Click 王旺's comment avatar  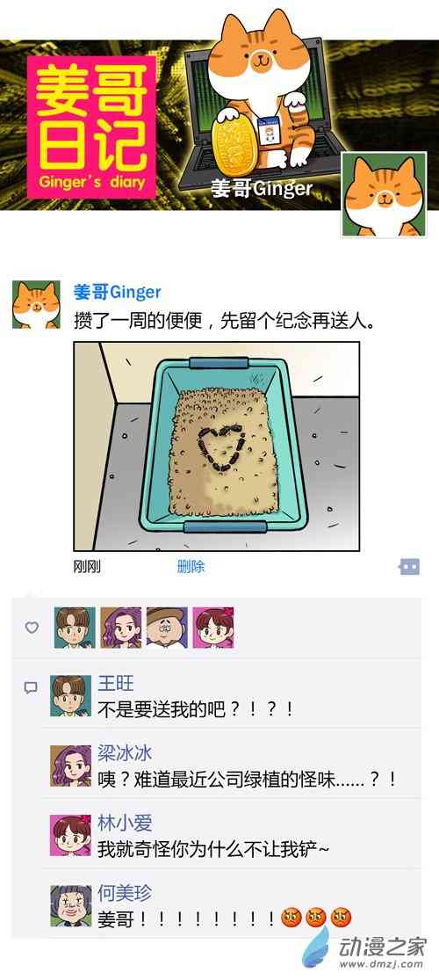pyautogui.click(x=70, y=695)
